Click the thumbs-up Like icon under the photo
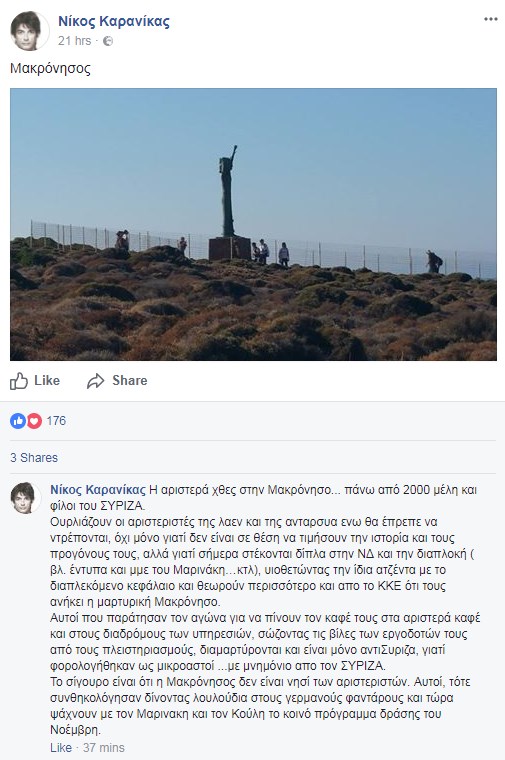 (x=19, y=381)
